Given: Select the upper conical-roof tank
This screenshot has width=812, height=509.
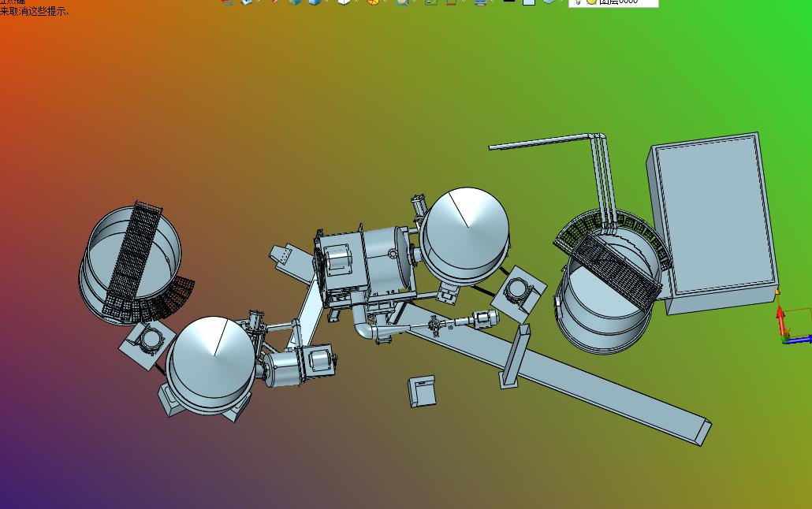Looking at the screenshot, I should click(464, 236).
